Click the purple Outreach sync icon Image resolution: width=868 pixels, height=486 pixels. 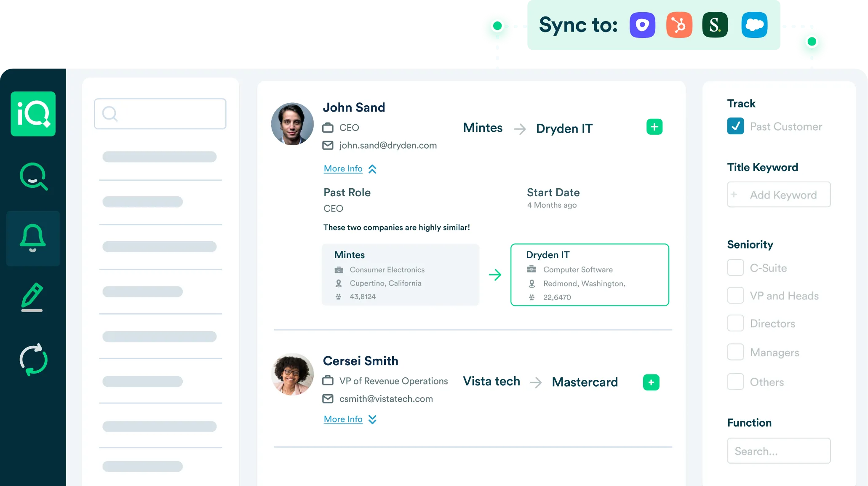point(642,25)
